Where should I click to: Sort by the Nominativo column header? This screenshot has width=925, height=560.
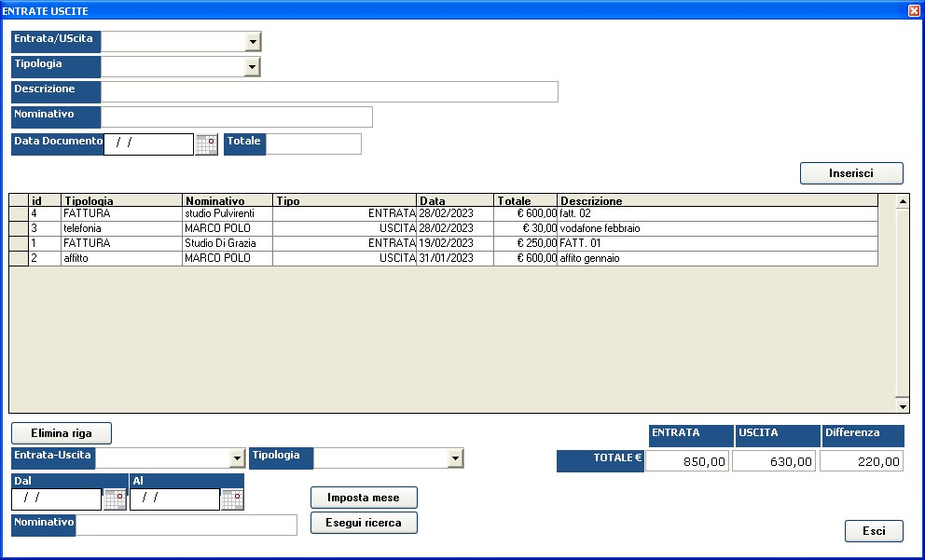click(228, 200)
